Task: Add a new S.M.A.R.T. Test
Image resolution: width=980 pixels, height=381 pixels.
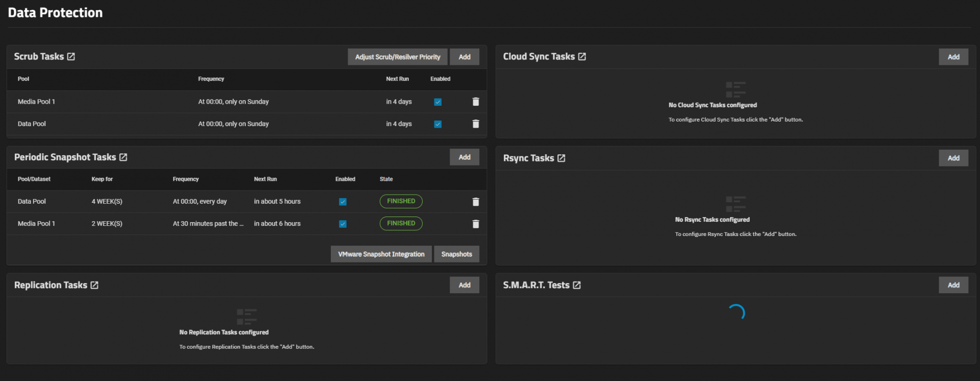Action: (x=953, y=285)
